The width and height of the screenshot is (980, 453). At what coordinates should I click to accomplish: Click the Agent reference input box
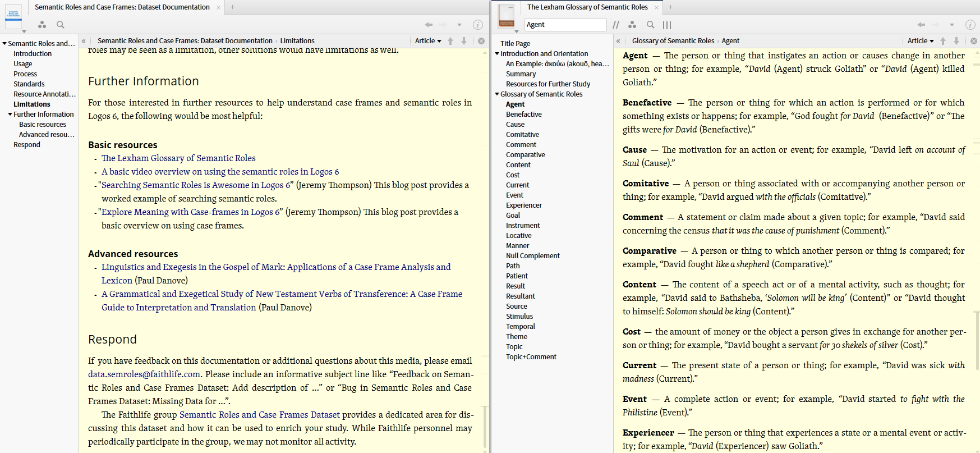click(x=565, y=25)
